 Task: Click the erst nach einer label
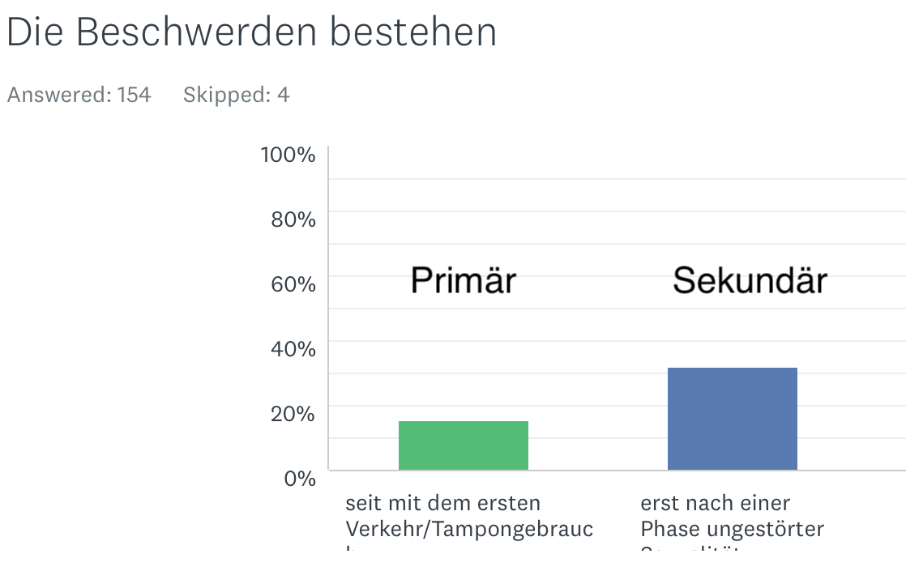tap(715, 503)
